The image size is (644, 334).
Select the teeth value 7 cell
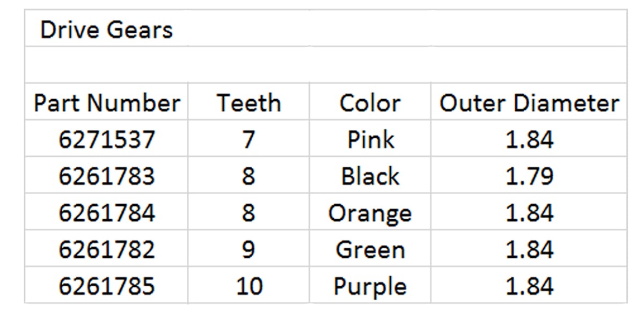(248, 139)
